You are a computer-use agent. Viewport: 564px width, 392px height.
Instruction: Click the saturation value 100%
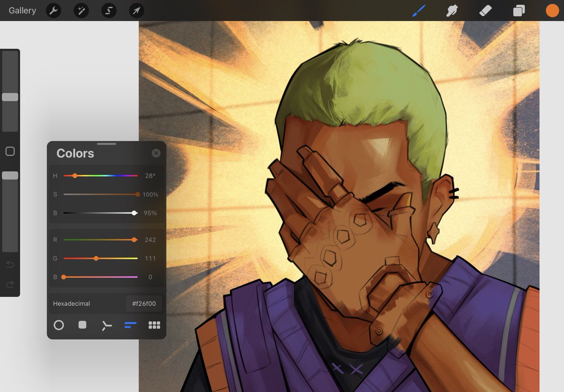tap(150, 194)
